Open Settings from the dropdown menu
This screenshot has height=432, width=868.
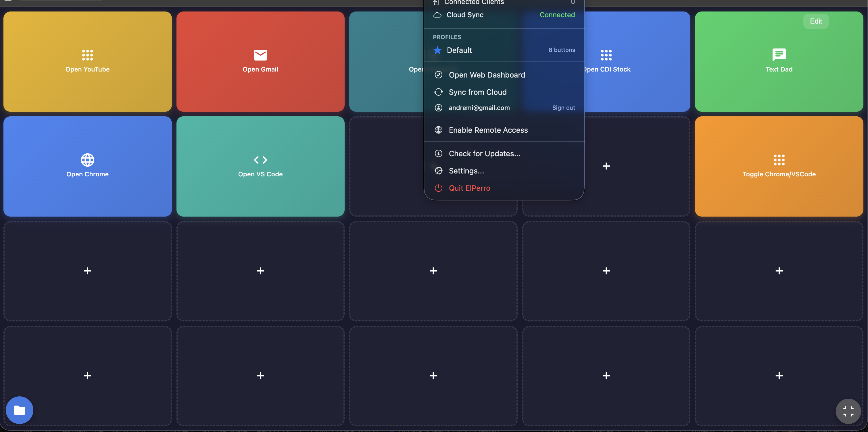pyautogui.click(x=466, y=171)
